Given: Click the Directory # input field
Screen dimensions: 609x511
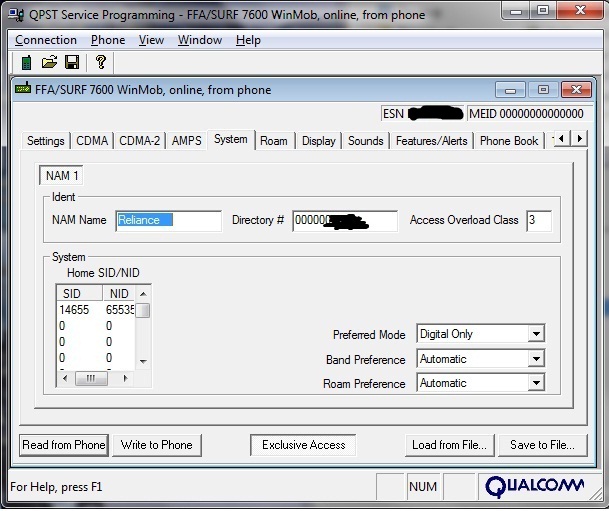Looking at the screenshot, I should (x=345, y=221).
